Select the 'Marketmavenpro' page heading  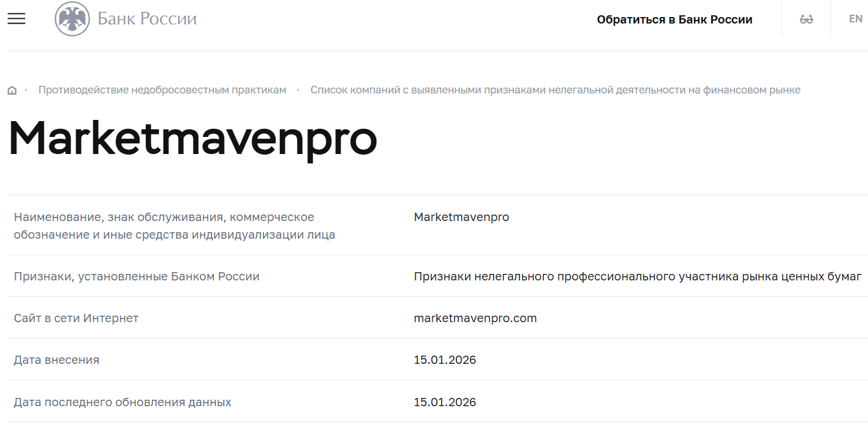(191, 139)
